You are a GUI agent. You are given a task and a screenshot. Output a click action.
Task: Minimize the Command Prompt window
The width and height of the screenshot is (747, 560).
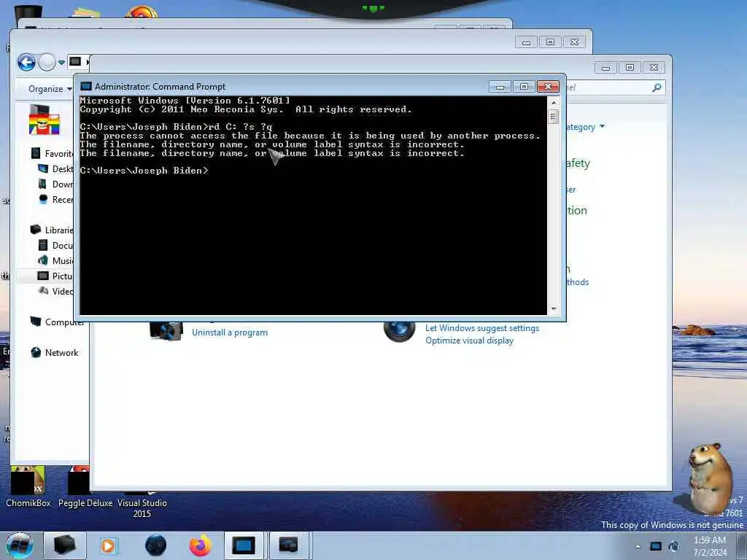pos(500,87)
